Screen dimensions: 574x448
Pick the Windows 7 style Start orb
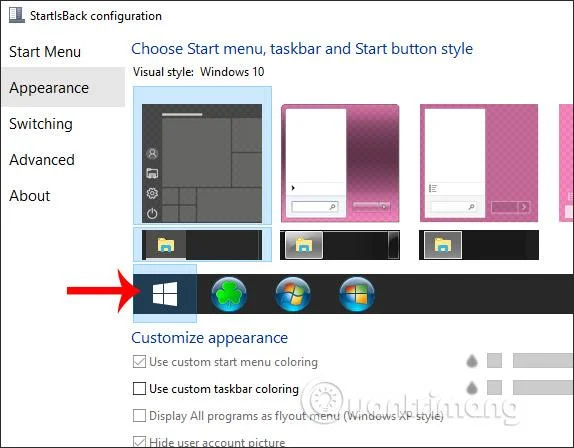(x=293, y=294)
